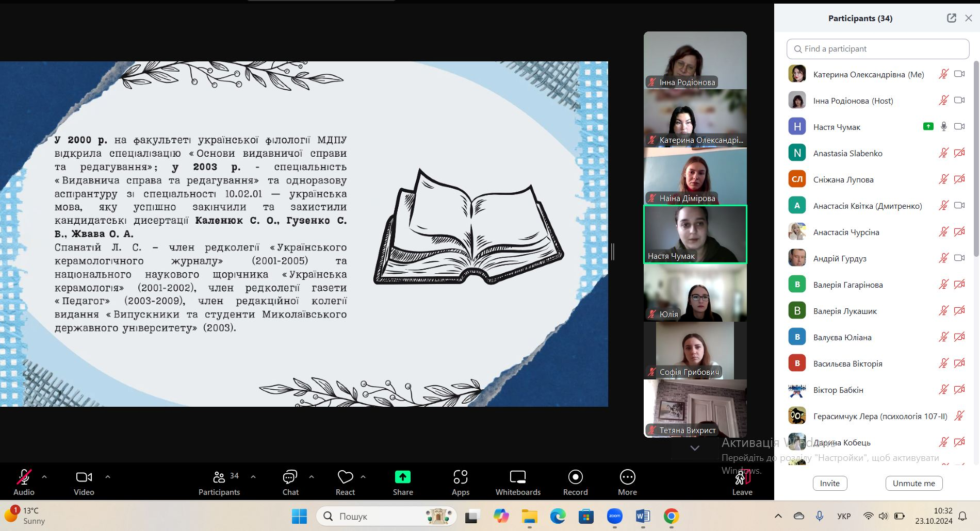This screenshot has width=980, height=531.
Task: Open Google Chrome from the taskbar
Action: click(x=671, y=516)
